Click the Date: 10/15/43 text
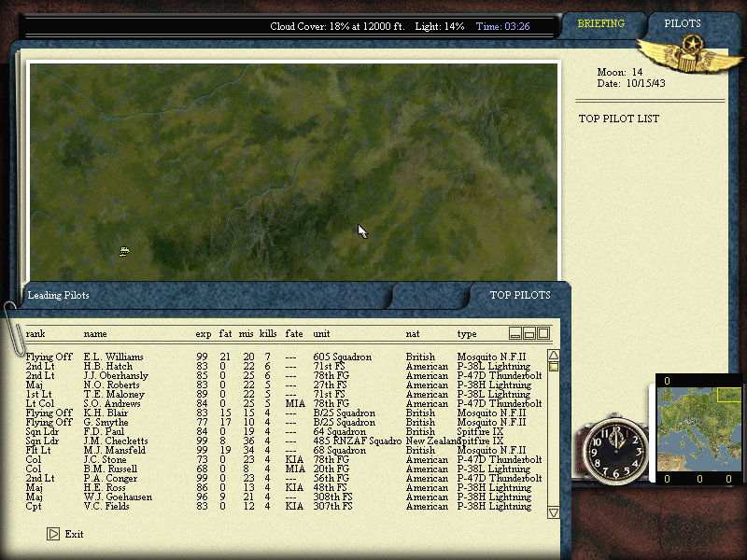 click(x=631, y=83)
